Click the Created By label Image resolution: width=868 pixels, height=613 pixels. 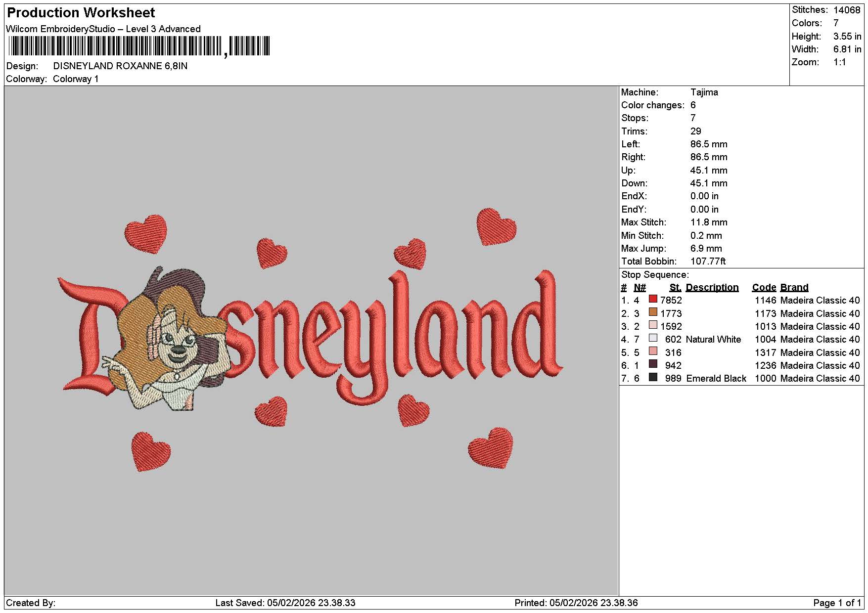(31, 603)
